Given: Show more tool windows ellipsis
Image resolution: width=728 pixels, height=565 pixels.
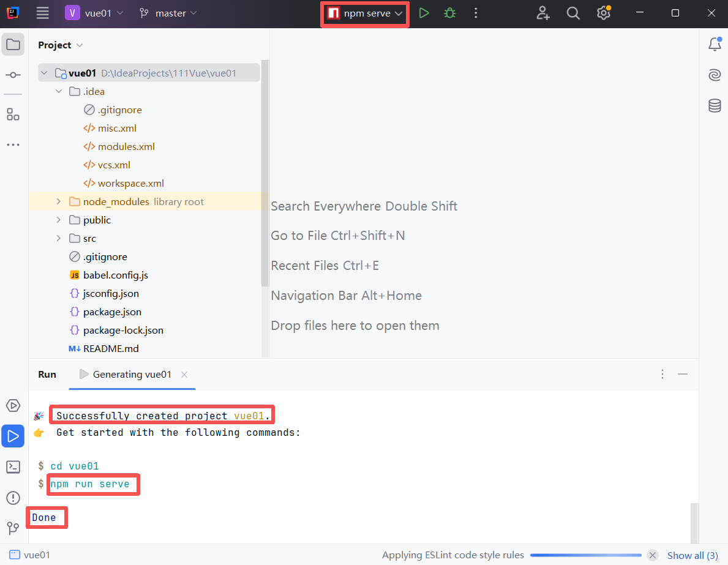Looking at the screenshot, I should pos(13,145).
